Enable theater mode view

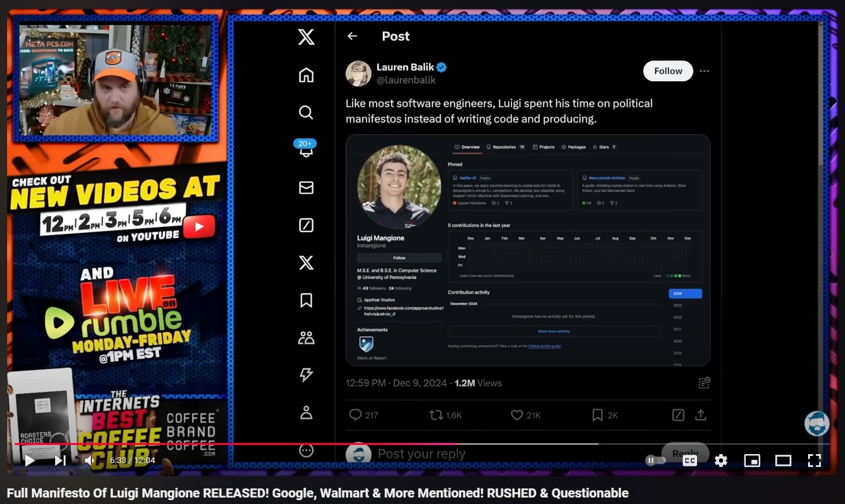coord(783,461)
